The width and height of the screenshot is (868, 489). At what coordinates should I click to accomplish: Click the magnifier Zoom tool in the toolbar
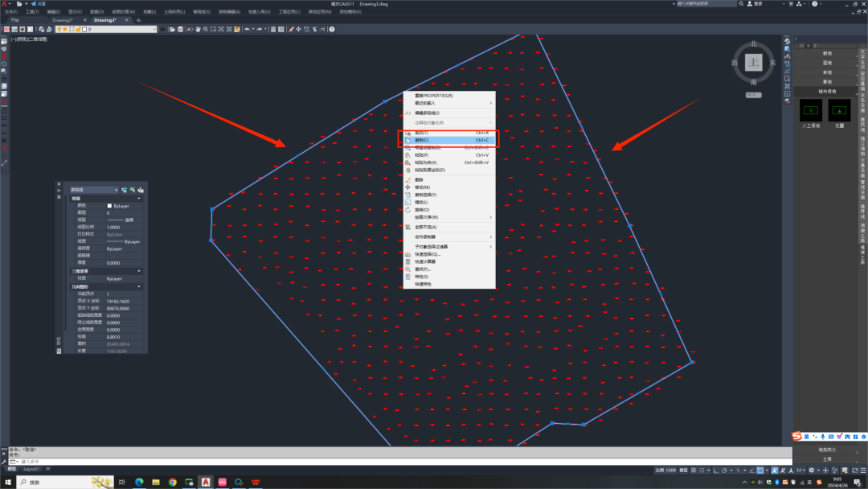(x=206, y=29)
